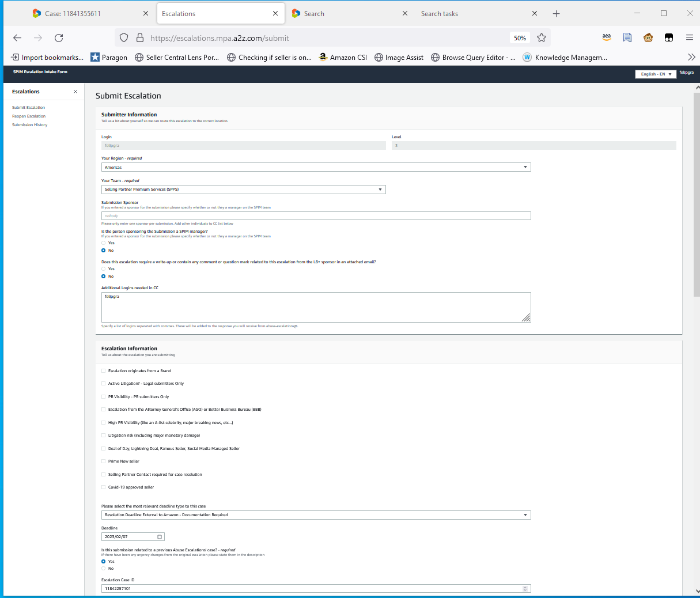
Task: Select No for SPIM manager sponsor
Action: pyautogui.click(x=104, y=251)
